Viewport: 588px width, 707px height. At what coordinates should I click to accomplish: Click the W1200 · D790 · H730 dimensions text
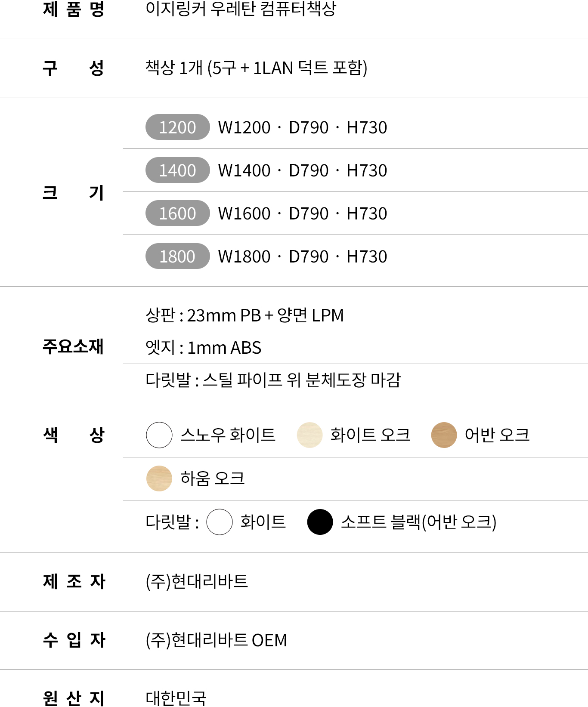click(x=303, y=127)
